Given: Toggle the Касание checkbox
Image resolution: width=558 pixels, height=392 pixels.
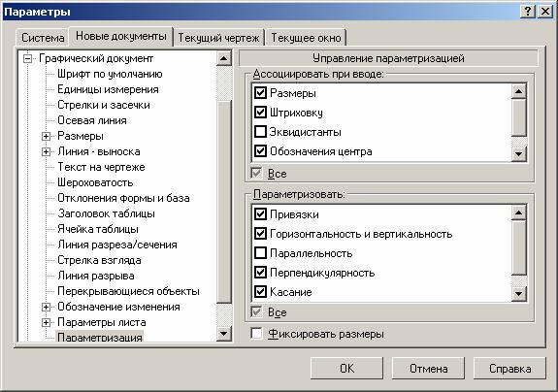Looking at the screenshot, I should tap(260, 292).
